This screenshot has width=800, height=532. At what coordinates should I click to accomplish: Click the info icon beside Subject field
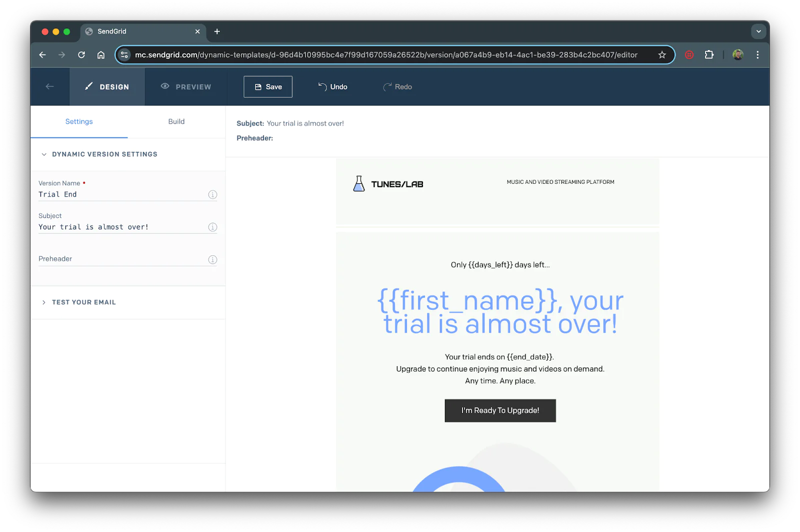[x=212, y=227]
